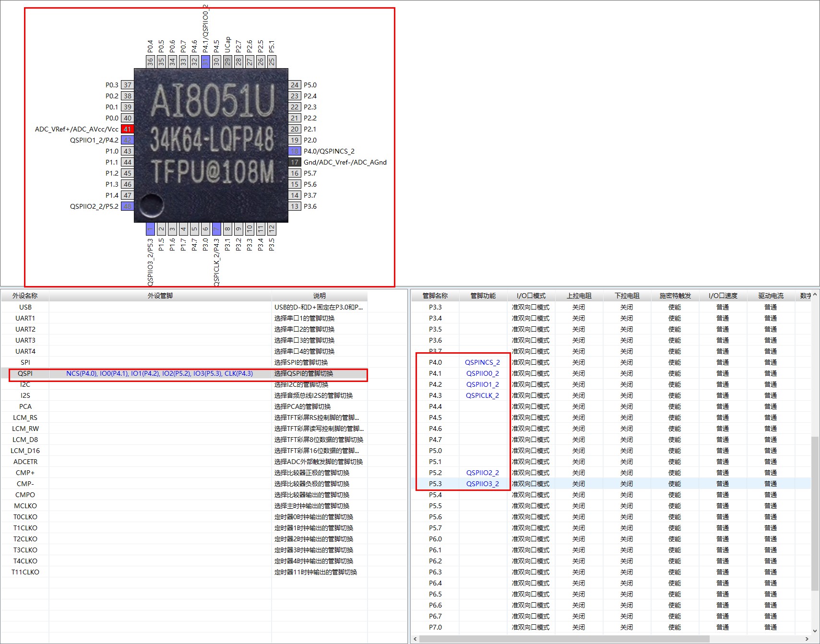
Task: Select highlighted pin 48 (QSPIIO2_2/P5.2)
Action: 127,206
